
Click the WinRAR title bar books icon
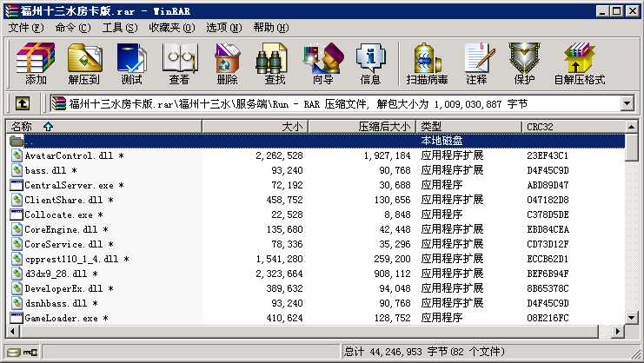click(11, 10)
